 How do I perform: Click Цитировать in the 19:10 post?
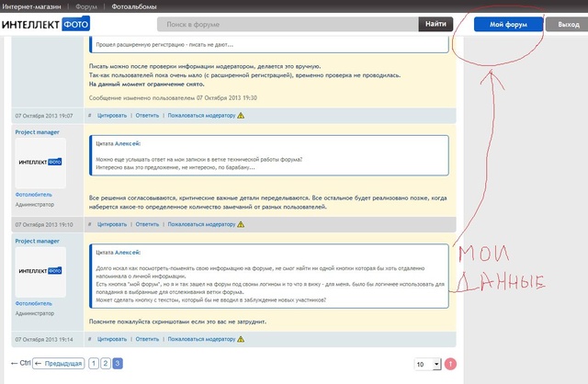click(x=112, y=224)
